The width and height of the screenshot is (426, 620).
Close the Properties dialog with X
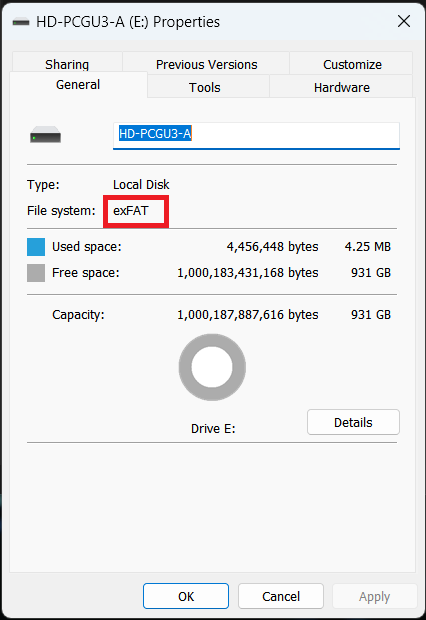[x=404, y=21]
